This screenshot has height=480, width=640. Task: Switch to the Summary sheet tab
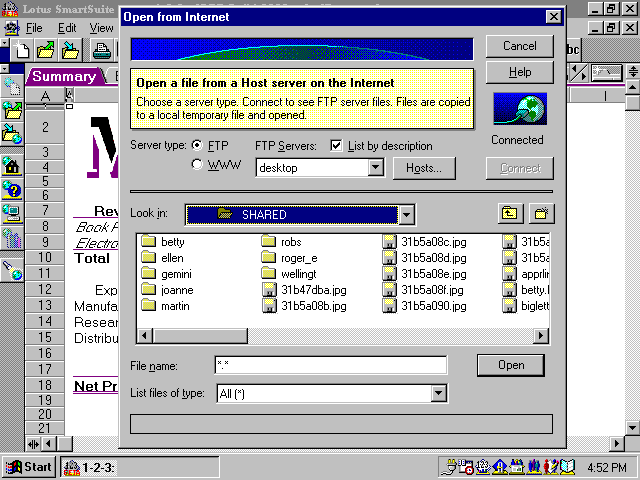[x=64, y=76]
